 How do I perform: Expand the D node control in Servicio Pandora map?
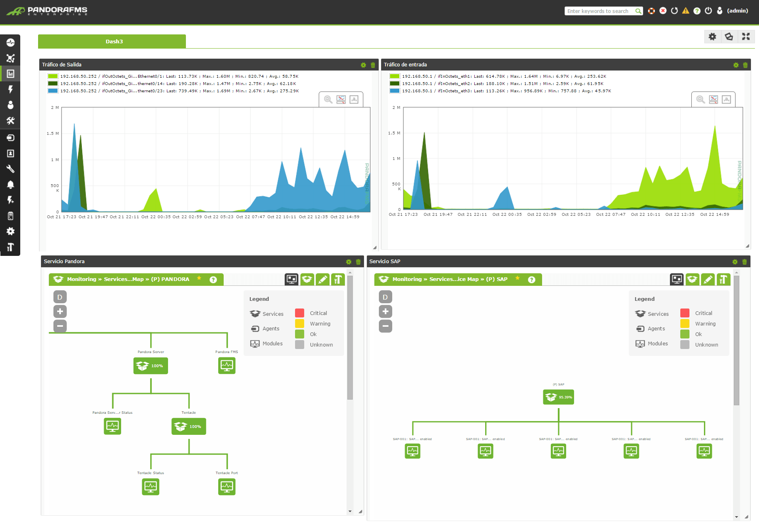click(60, 297)
